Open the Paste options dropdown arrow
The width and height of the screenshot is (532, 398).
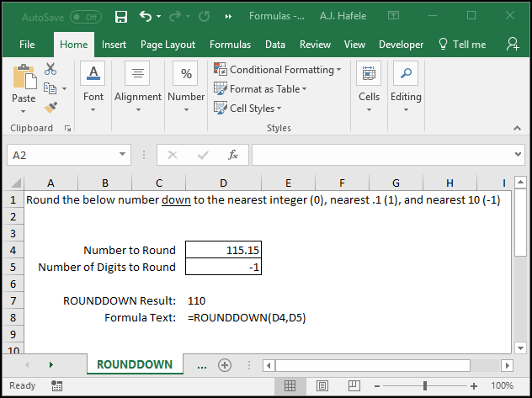[23, 111]
